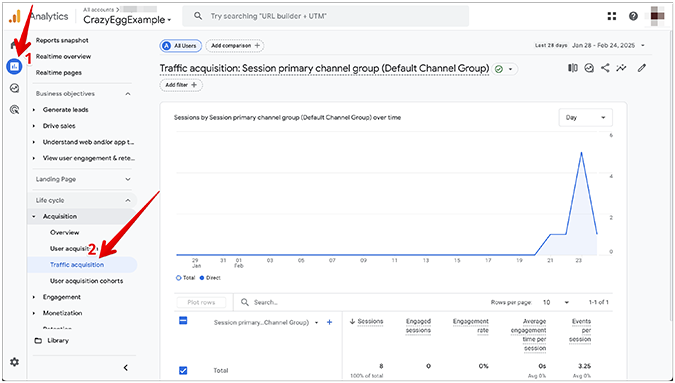Expand the Engagement item
Screen dimensions: 675x383
click(x=34, y=297)
